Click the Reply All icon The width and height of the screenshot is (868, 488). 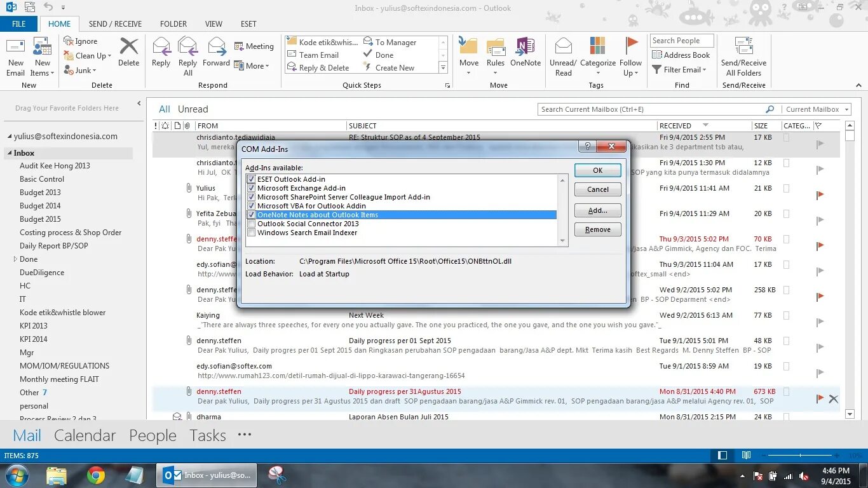coord(187,46)
